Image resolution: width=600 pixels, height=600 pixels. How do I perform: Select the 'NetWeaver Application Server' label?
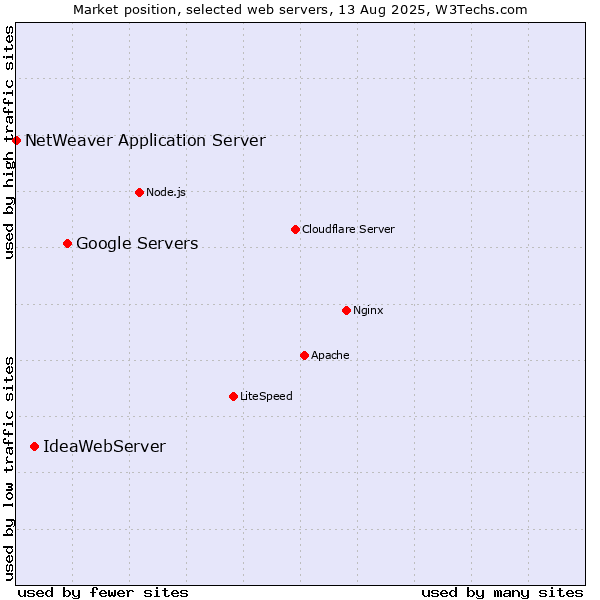point(145,141)
